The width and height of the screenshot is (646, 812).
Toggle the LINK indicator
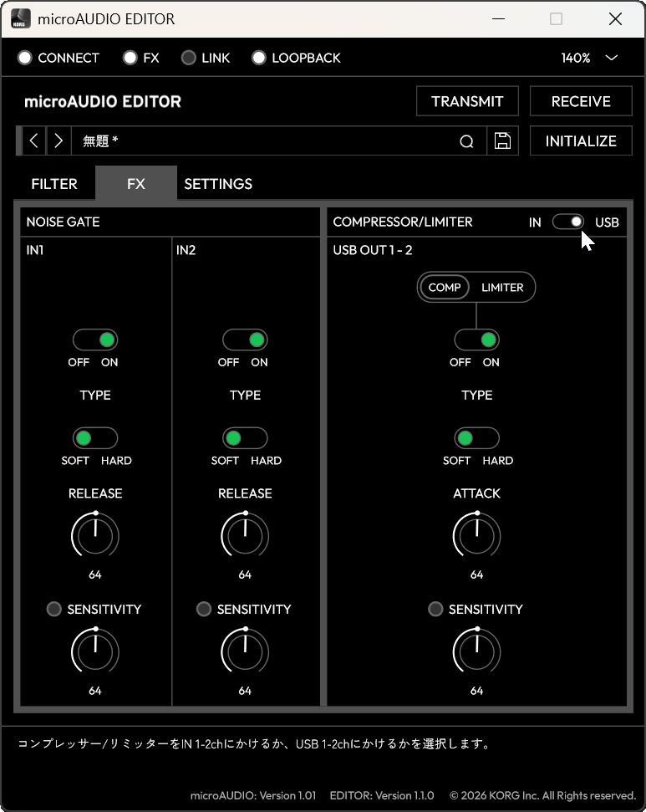click(188, 58)
